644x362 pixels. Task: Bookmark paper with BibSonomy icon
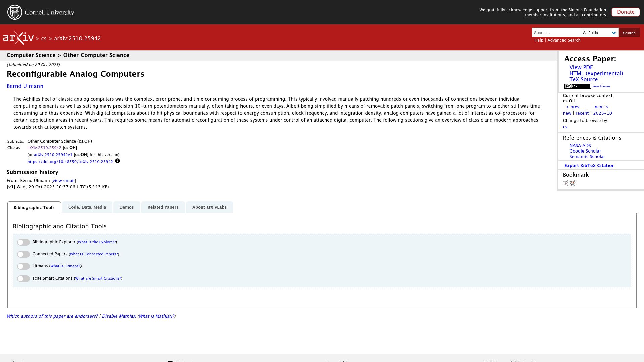566,183
